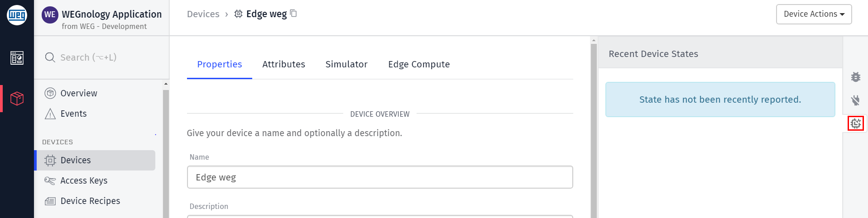Open the Device Actions dropdown

click(x=814, y=14)
